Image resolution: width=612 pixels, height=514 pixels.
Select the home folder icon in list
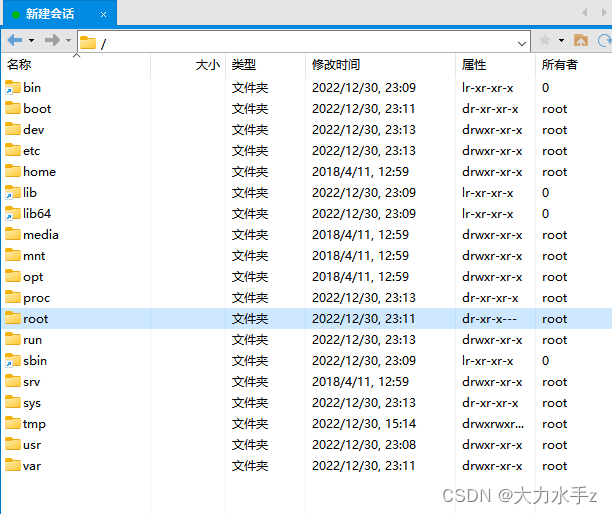(12, 171)
